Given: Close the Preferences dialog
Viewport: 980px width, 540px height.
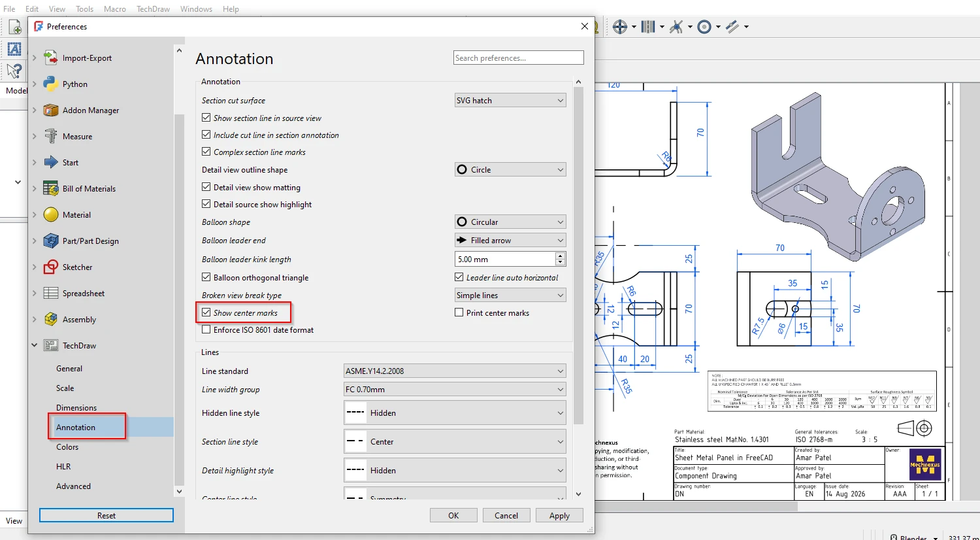Looking at the screenshot, I should [x=585, y=26].
